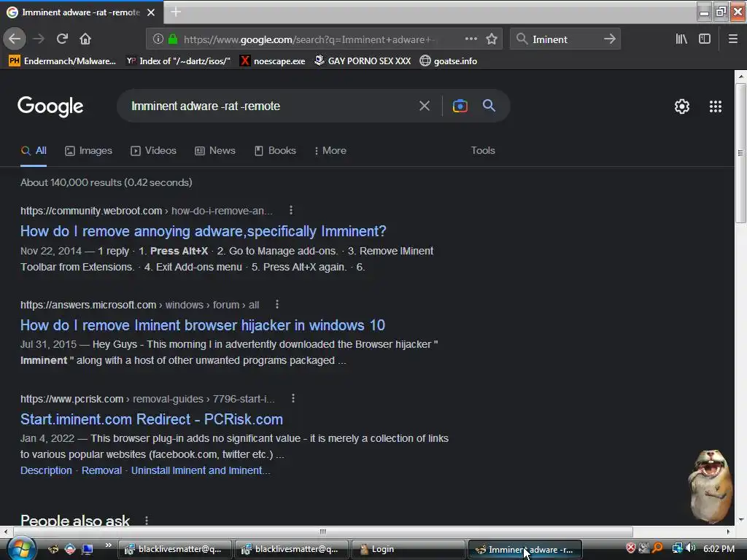Open Endermanch/Malware bookmark
The image size is (747, 560).
point(63,61)
